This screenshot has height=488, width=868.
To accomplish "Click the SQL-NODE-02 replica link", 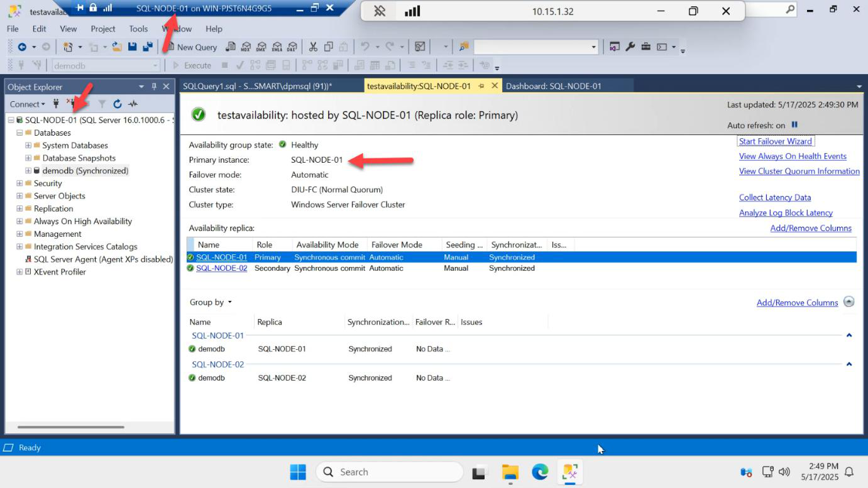I will [x=221, y=268].
